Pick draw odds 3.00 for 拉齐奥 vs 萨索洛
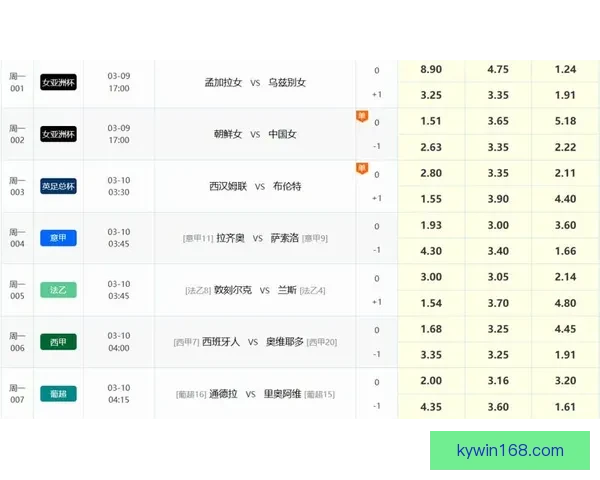 (x=498, y=225)
